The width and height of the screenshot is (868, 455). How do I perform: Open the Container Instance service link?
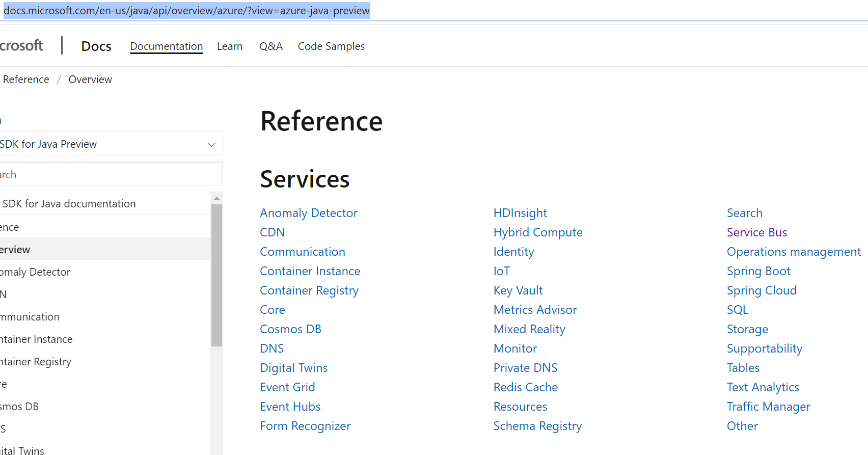(310, 271)
